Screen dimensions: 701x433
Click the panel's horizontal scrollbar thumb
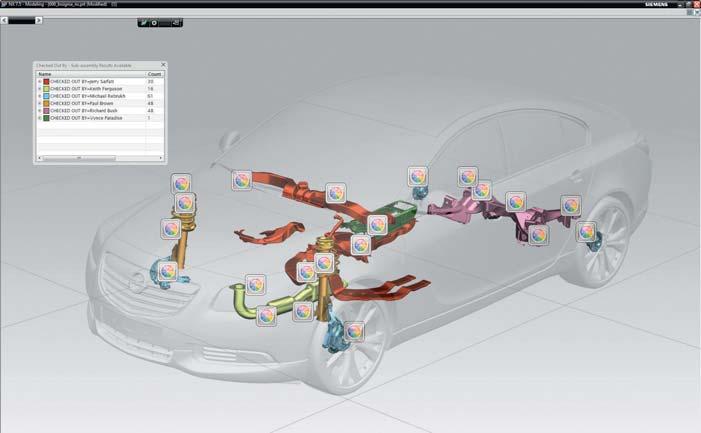coord(79,158)
